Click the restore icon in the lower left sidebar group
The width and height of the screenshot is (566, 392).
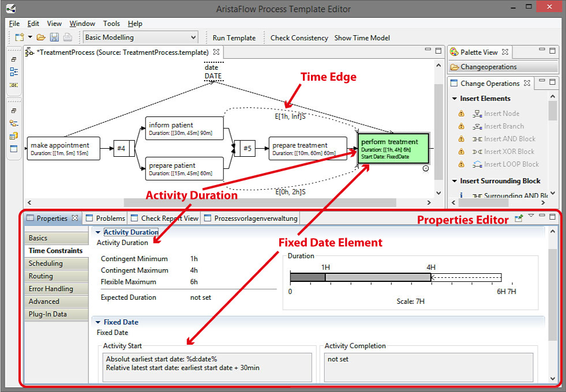click(14, 111)
